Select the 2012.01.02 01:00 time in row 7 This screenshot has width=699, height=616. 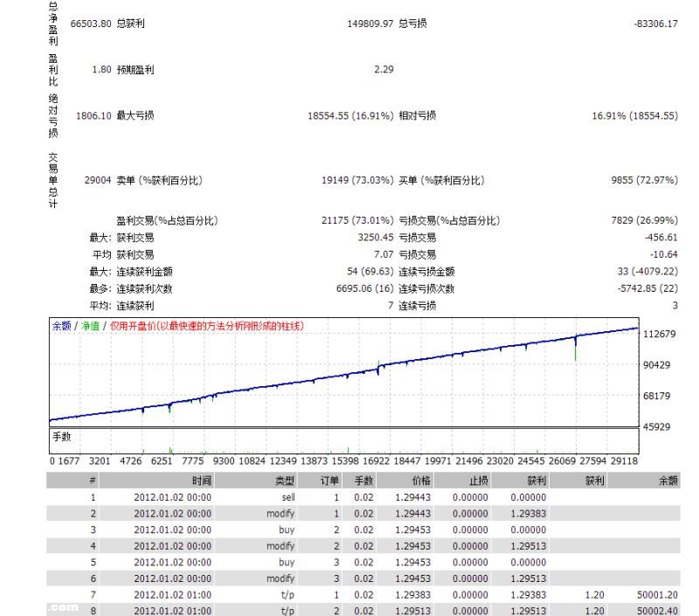click(172, 595)
